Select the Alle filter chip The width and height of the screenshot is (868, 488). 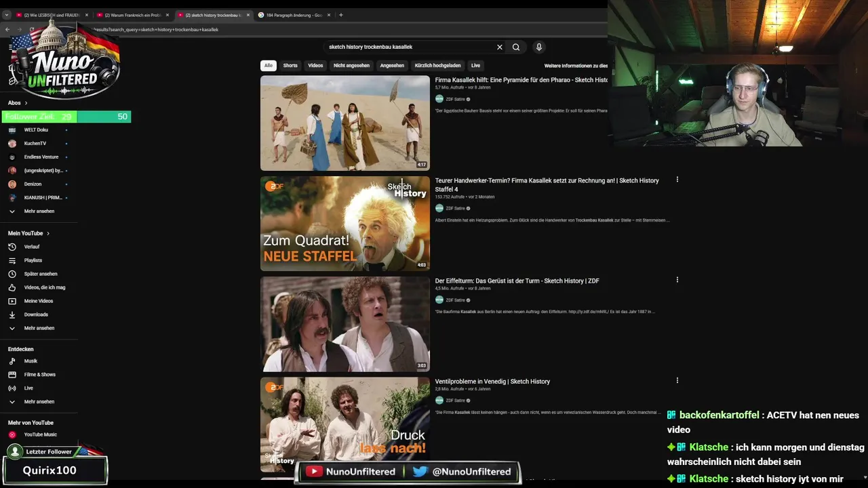pyautogui.click(x=269, y=66)
